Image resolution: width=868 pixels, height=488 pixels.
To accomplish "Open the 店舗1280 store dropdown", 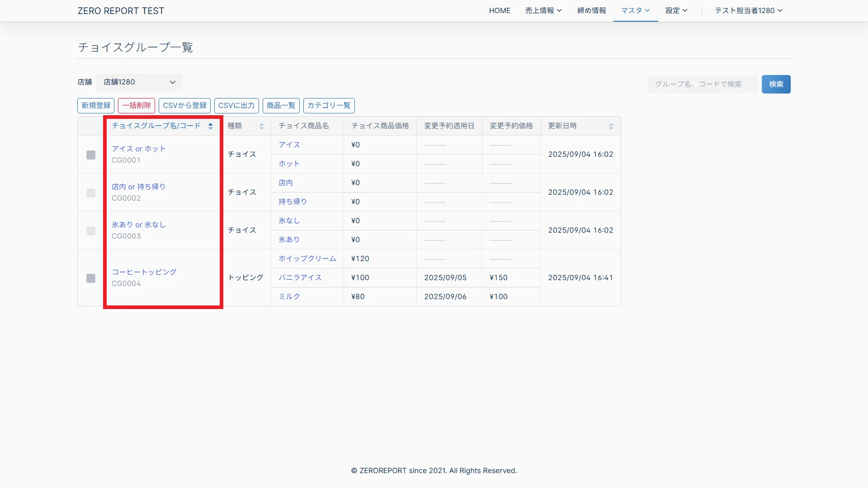I will point(139,82).
